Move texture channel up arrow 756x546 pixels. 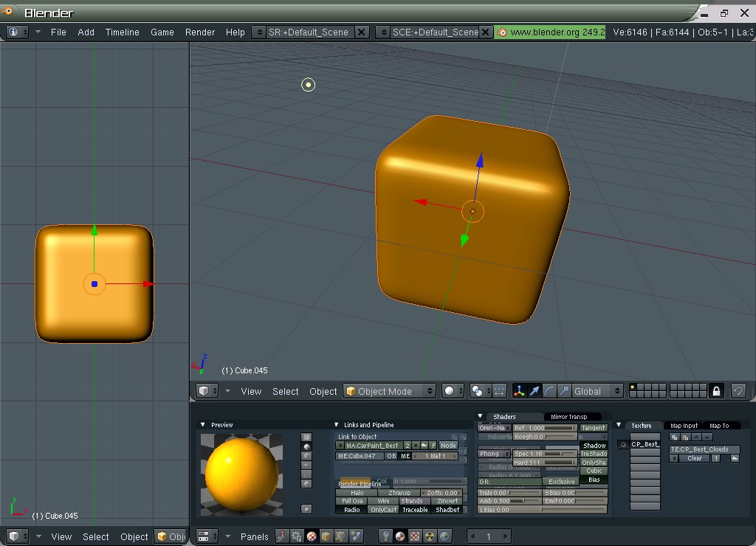[x=696, y=437]
